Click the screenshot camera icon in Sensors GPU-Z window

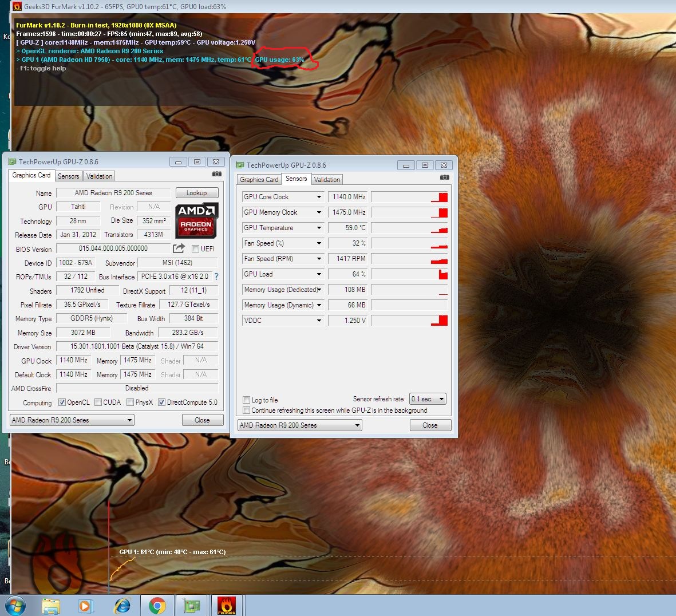[445, 177]
